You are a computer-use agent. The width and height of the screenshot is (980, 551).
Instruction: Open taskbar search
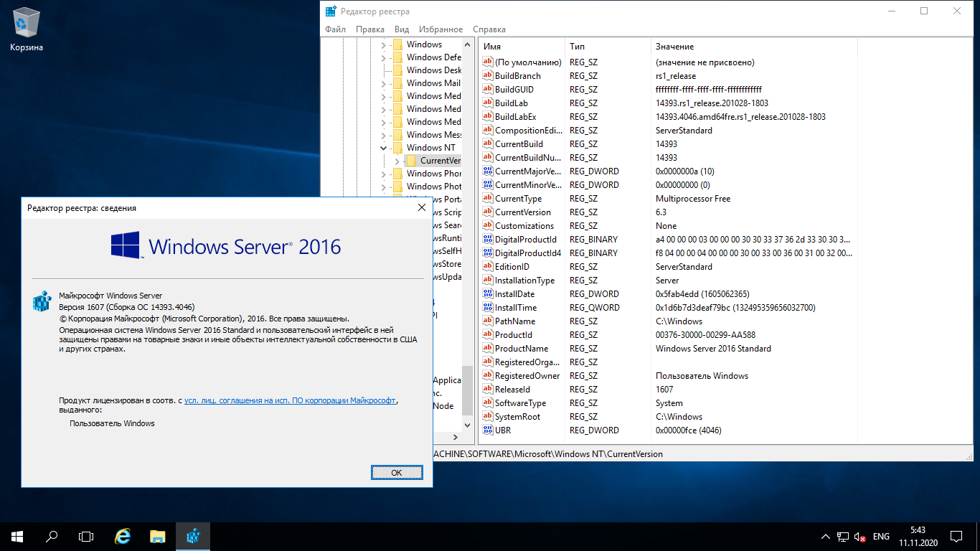[x=51, y=536]
